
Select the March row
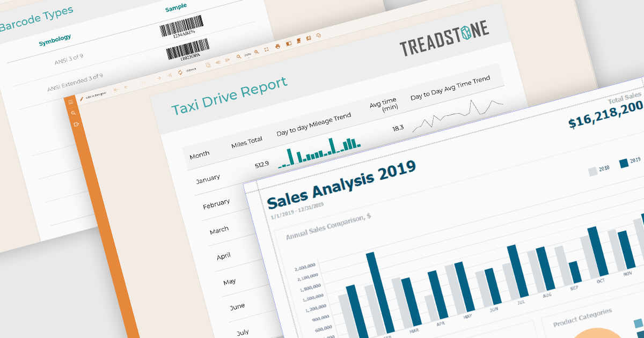(219, 230)
